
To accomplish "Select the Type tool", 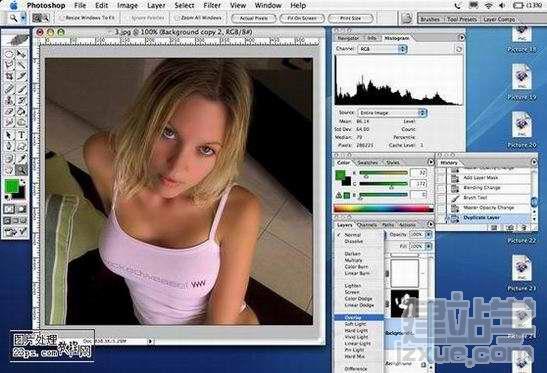I will pyautogui.click(x=22, y=135).
